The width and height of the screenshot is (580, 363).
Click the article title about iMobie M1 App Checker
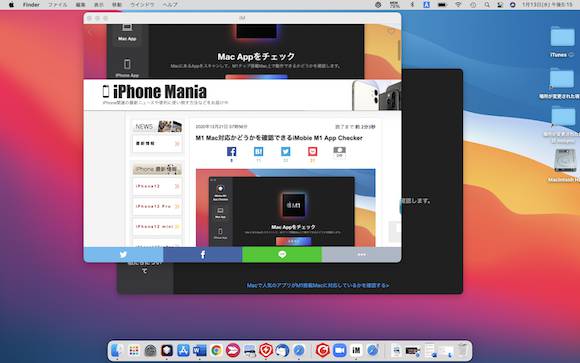[279, 138]
